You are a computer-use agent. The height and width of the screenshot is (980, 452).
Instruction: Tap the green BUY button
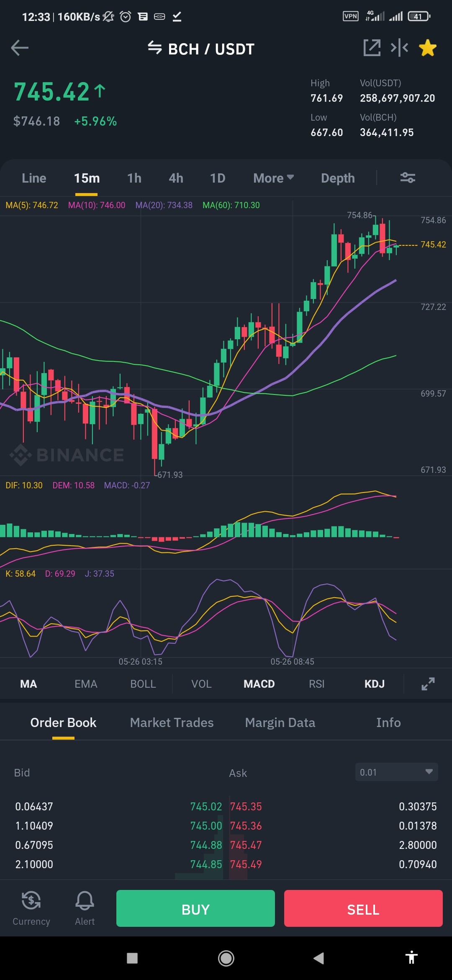click(195, 908)
